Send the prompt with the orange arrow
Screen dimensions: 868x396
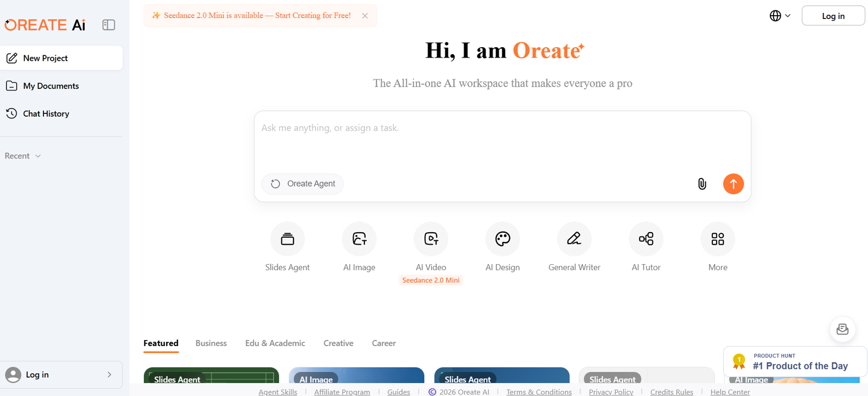pos(733,184)
